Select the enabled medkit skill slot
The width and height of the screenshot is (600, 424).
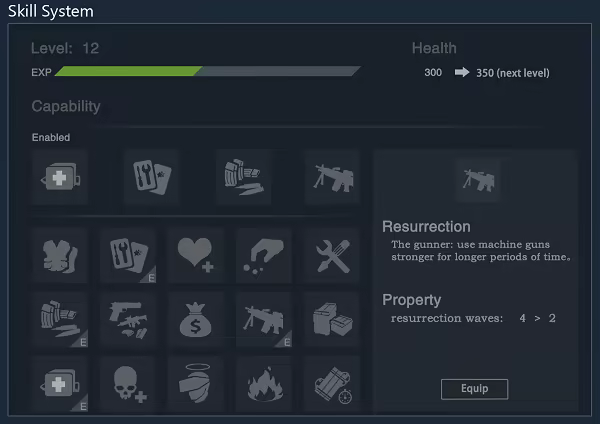(60, 177)
